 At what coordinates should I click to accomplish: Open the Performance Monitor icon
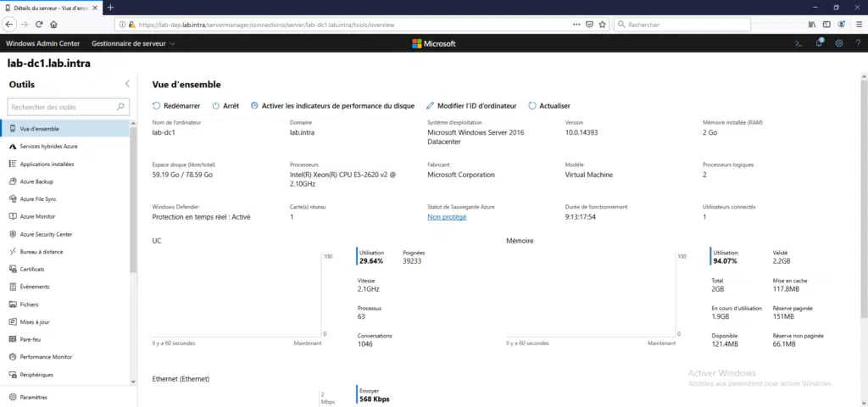[13, 357]
